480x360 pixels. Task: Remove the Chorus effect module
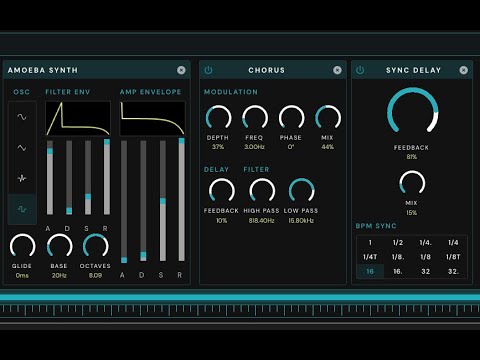click(337, 70)
